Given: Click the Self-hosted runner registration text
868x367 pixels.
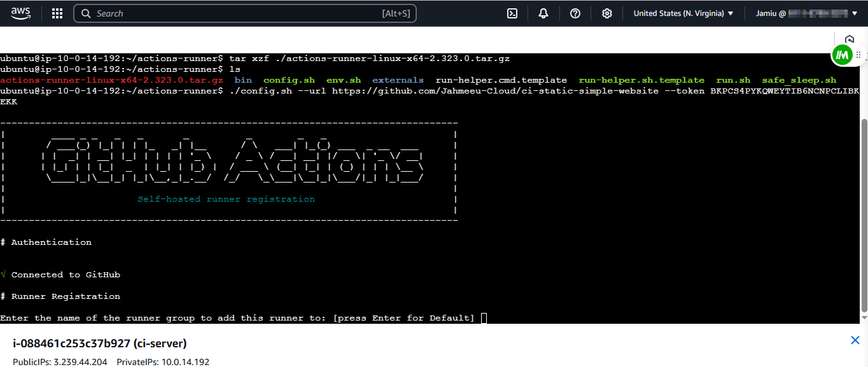Looking at the screenshot, I should (226, 199).
